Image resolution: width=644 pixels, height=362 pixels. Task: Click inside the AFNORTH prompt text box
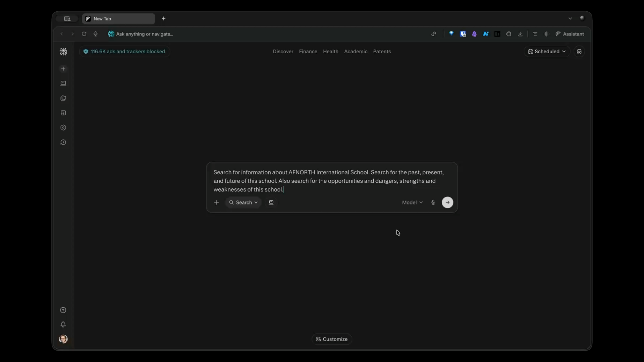(x=332, y=181)
